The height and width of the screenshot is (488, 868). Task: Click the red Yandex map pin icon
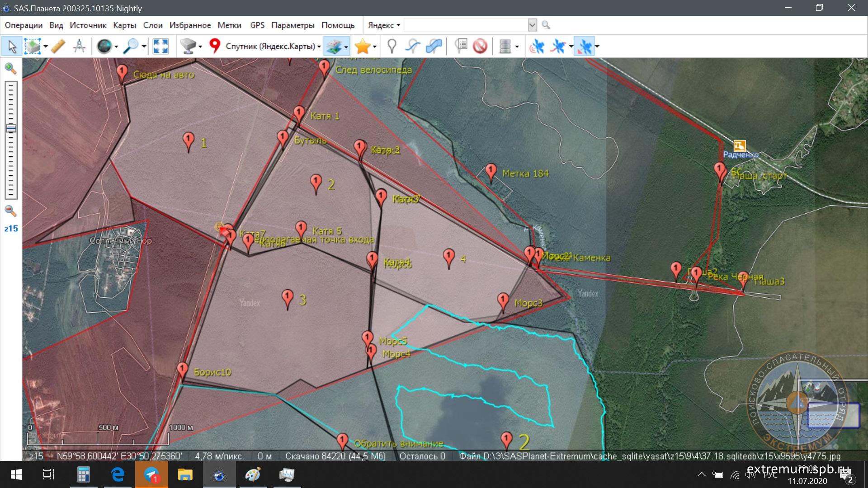tap(215, 46)
